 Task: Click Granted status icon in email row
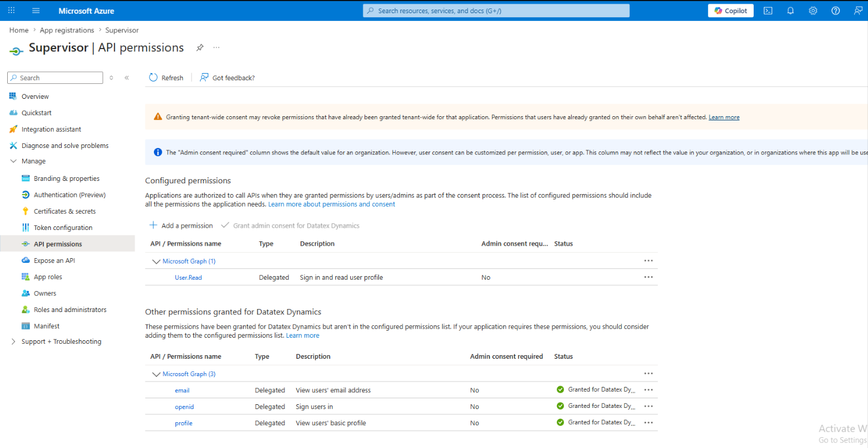(x=560, y=390)
